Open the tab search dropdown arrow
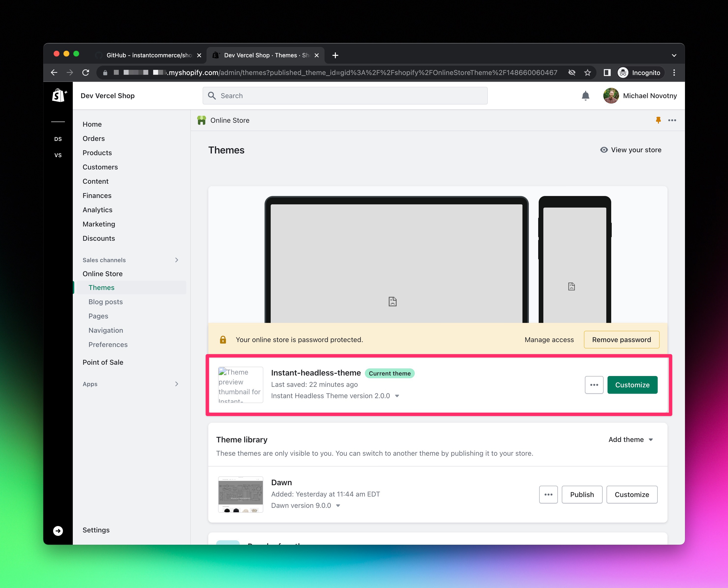 coord(674,55)
